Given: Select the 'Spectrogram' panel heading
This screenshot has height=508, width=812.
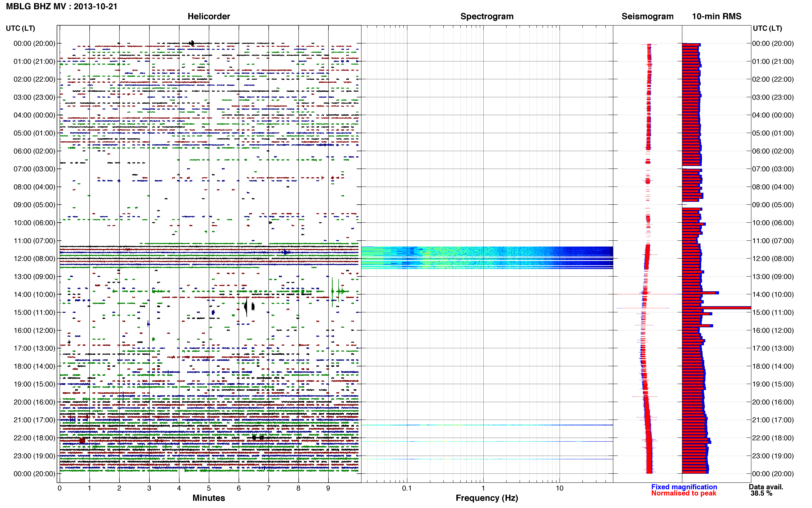Looking at the screenshot, I should click(487, 16).
